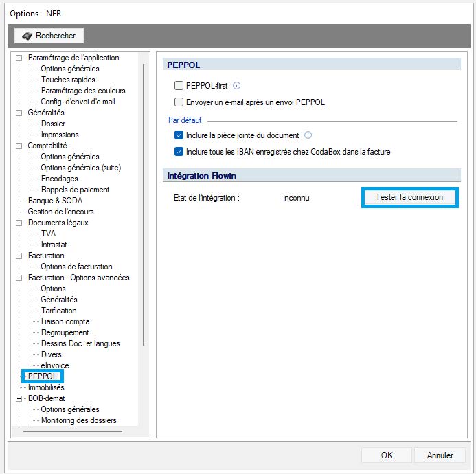Open the eInvoice options page
The width and height of the screenshot is (476, 474).
[x=55, y=365]
